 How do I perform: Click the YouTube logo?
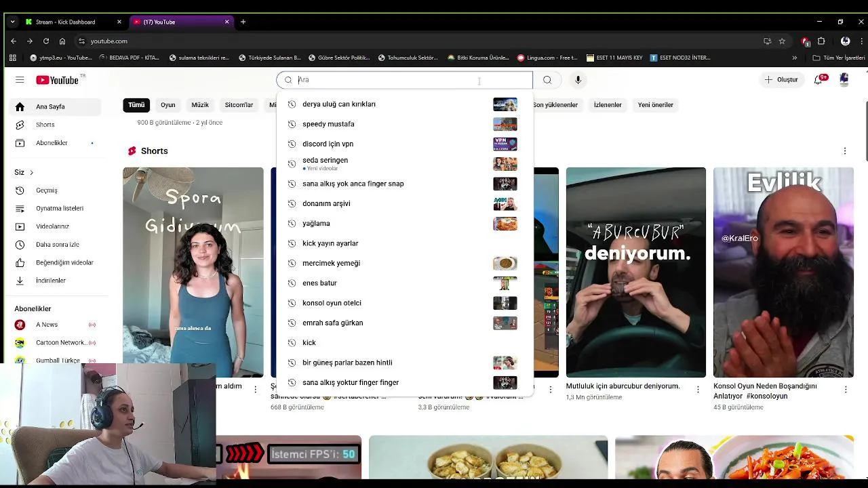pos(58,80)
